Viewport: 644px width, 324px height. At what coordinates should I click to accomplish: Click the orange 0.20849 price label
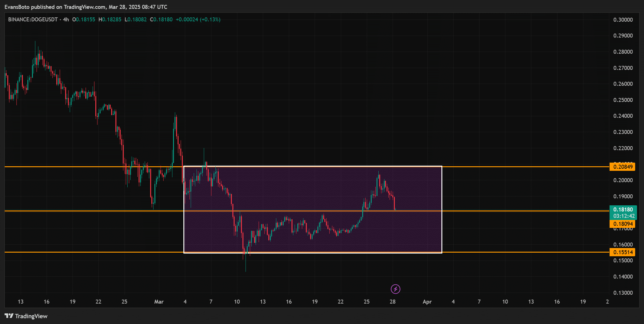[622, 167]
